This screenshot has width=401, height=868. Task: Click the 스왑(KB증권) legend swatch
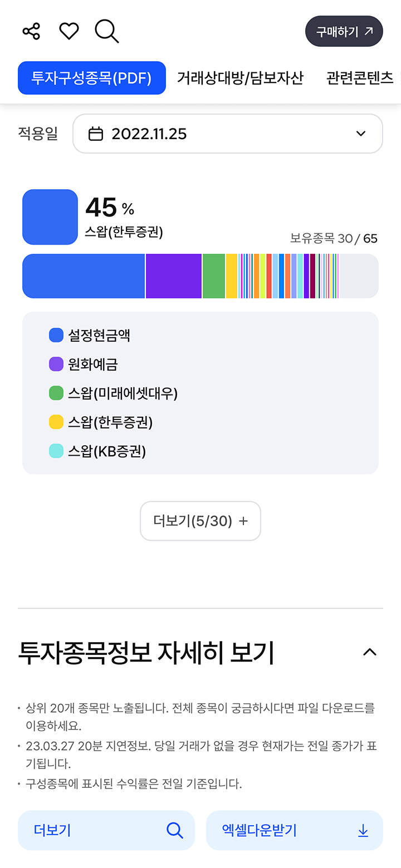(56, 451)
